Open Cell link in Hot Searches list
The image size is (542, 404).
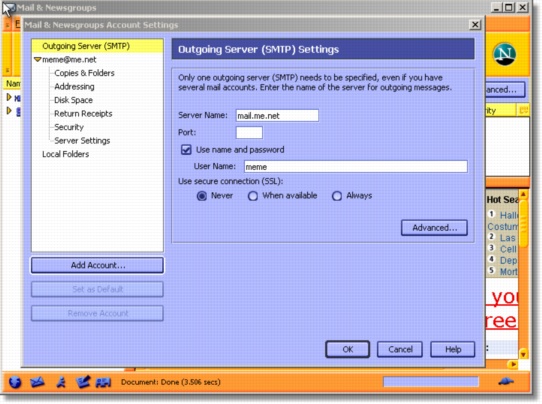[508, 249]
